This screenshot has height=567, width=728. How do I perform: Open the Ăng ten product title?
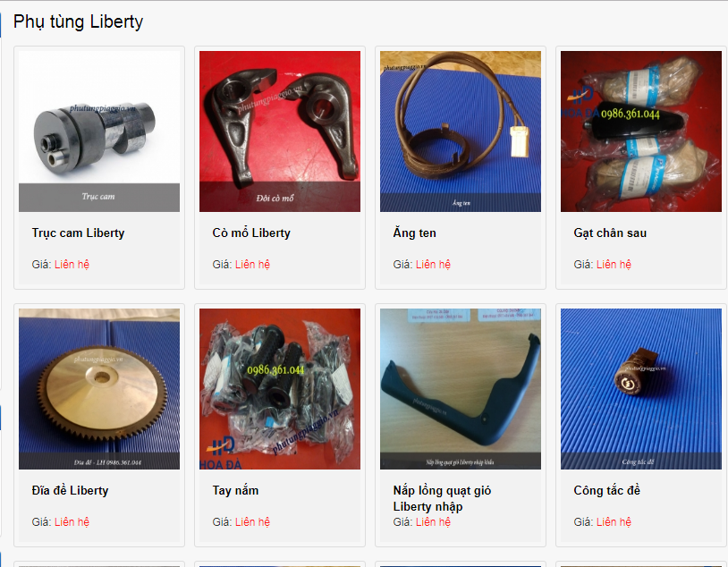tap(414, 233)
